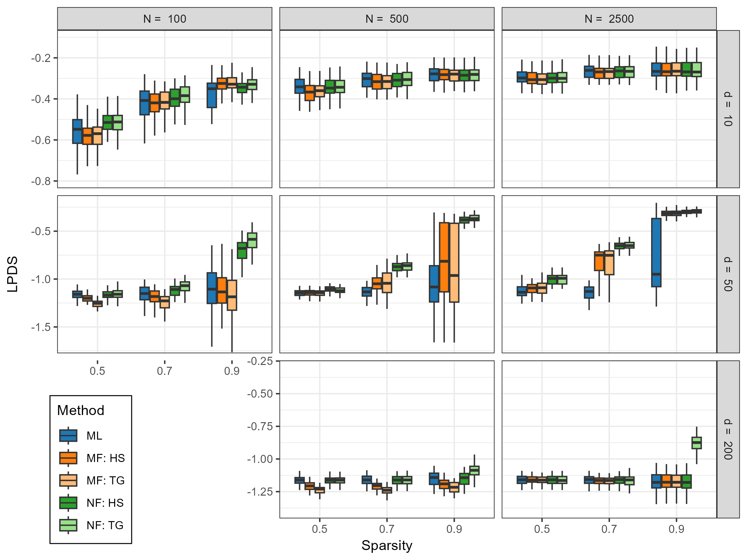This screenshot has width=747, height=560.
Task: Click the Sparsity axis title
Action: [387, 545]
